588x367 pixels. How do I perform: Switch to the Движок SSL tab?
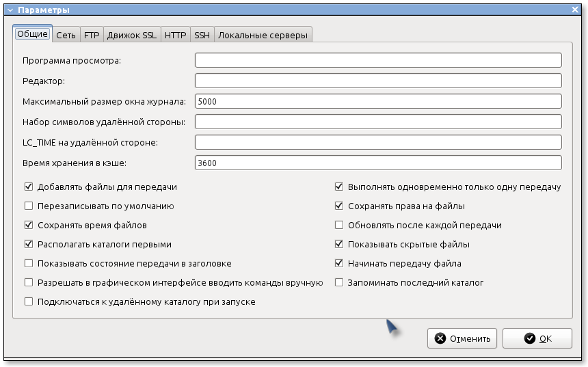pyautogui.click(x=132, y=36)
